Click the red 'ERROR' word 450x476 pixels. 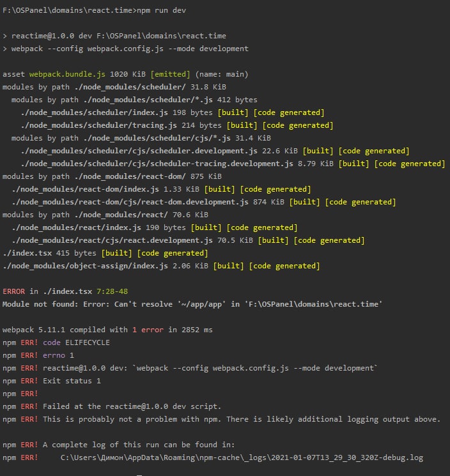[13, 291]
